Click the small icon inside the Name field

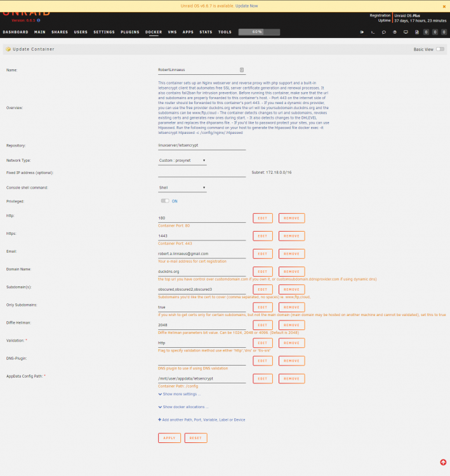click(242, 70)
